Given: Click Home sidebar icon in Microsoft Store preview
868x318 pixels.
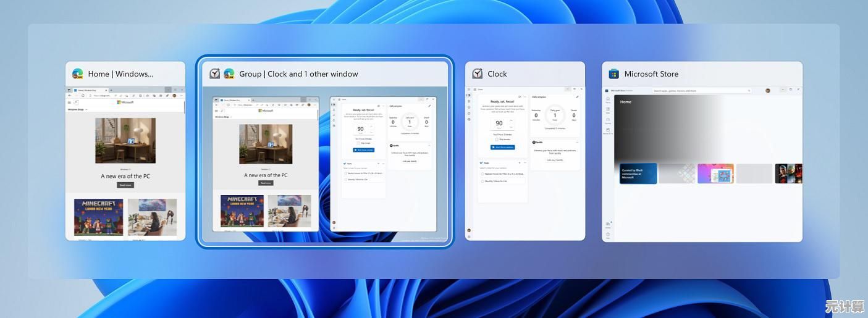Looking at the screenshot, I should click(x=608, y=100).
